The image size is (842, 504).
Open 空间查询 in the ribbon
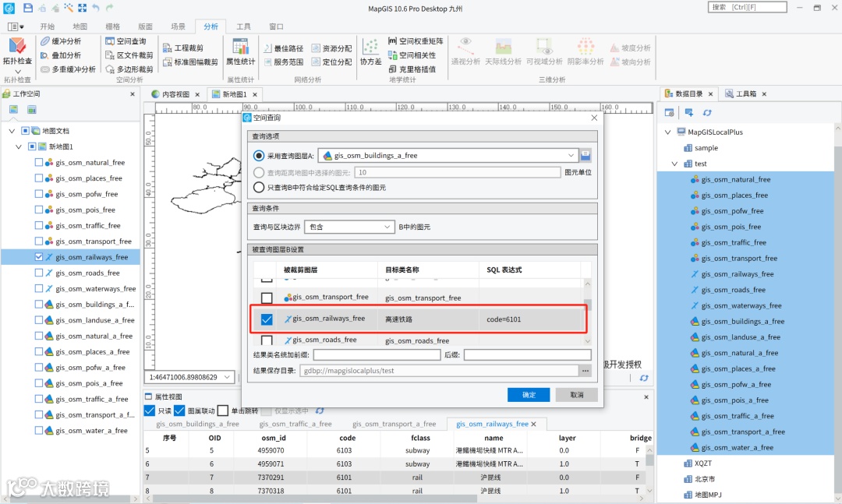pyautogui.click(x=126, y=41)
